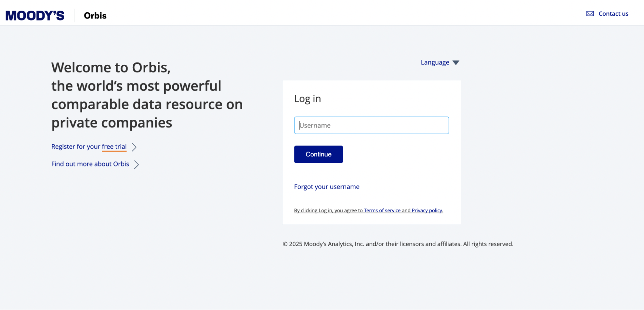Click the Welcome to Orbis headline
The image size is (644, 310).
[147, 95]
